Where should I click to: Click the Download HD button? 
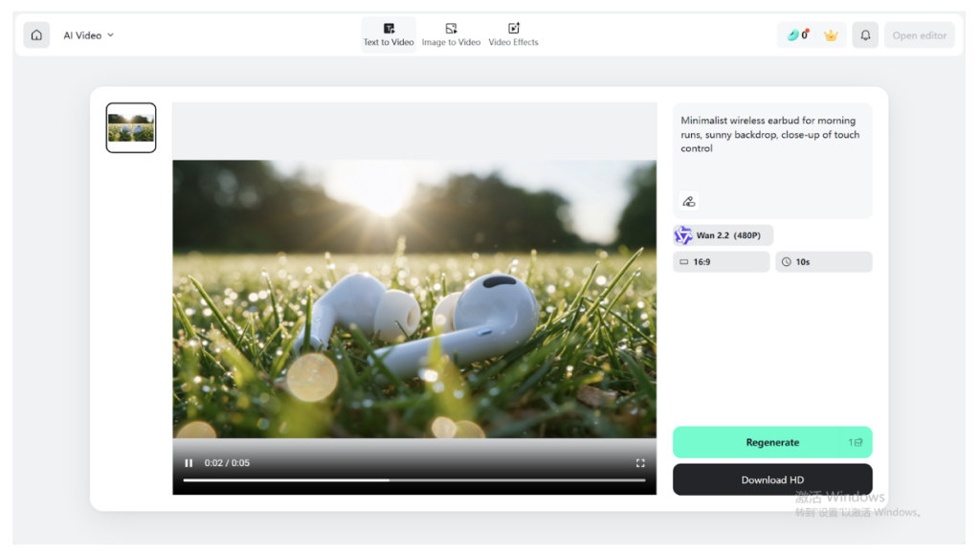point(772,479)
